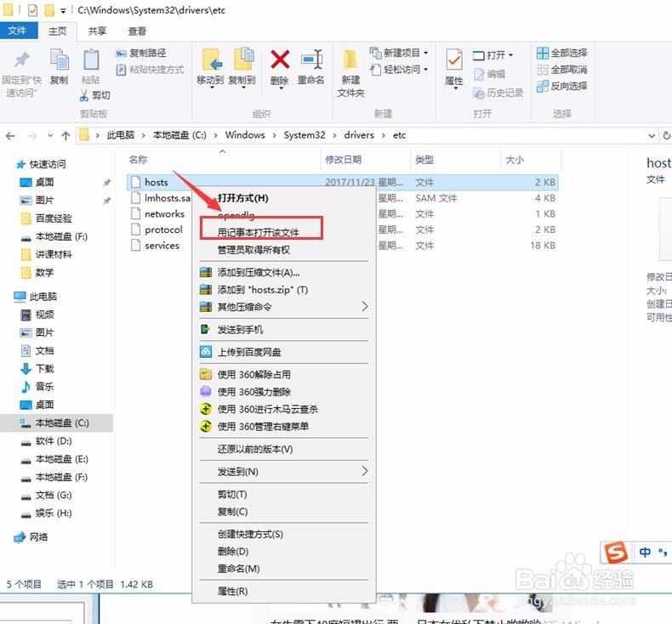Open the Move to (移动到) button
The height and width of the screenshot is (624, 672).
click(x=210, y=68)
